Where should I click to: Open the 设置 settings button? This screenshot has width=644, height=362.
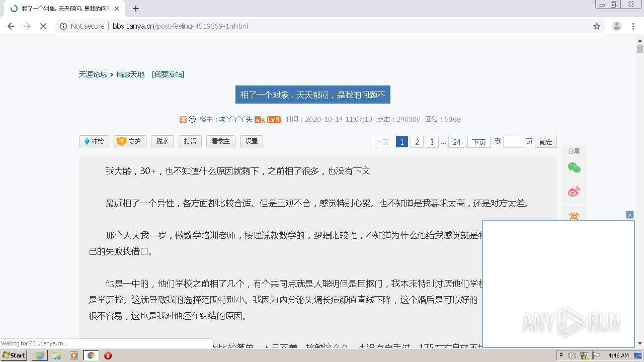(x=252, y=141)
